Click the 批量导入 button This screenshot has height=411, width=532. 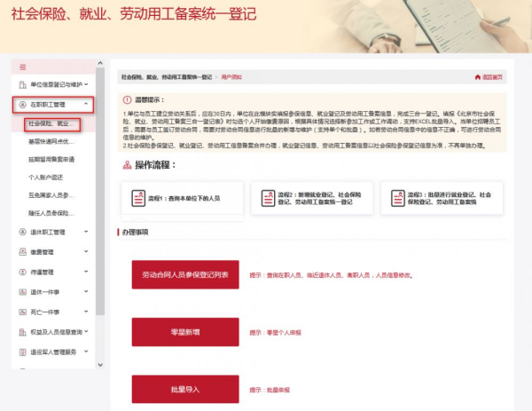pyautogui.click(x=185, y=389)
